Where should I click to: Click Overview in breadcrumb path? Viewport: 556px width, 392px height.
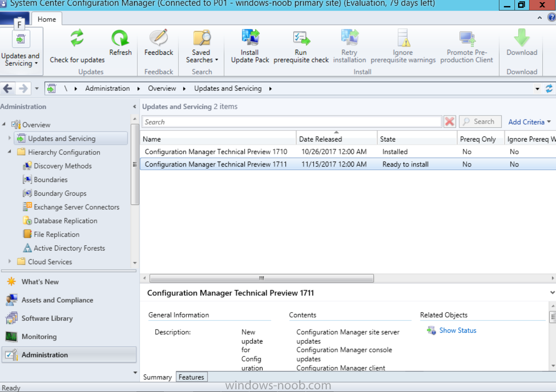click(x=162, y=89)
